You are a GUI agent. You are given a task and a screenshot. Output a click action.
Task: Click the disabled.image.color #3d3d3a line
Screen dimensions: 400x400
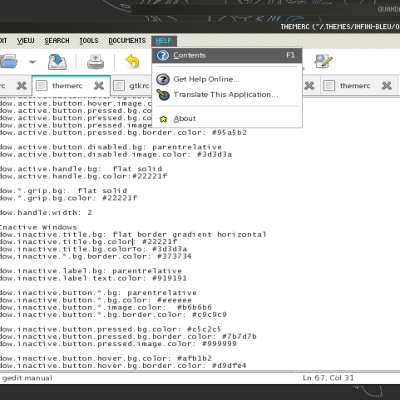(116, 154)
